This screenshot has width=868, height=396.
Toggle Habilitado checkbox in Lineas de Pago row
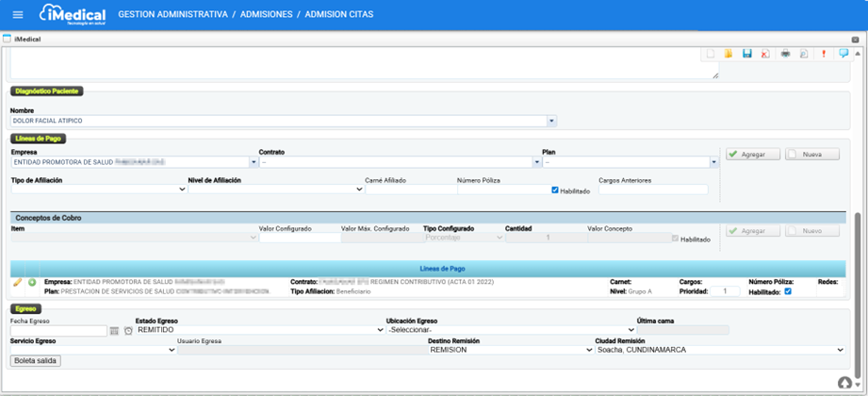(788, 291)
